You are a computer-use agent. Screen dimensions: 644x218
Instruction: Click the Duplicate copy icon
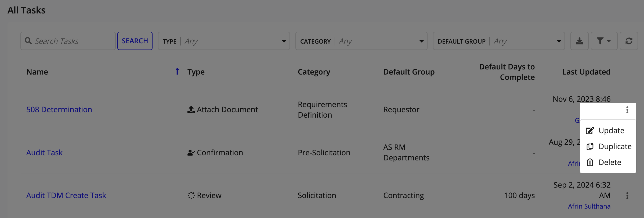[x=590, y=146]
